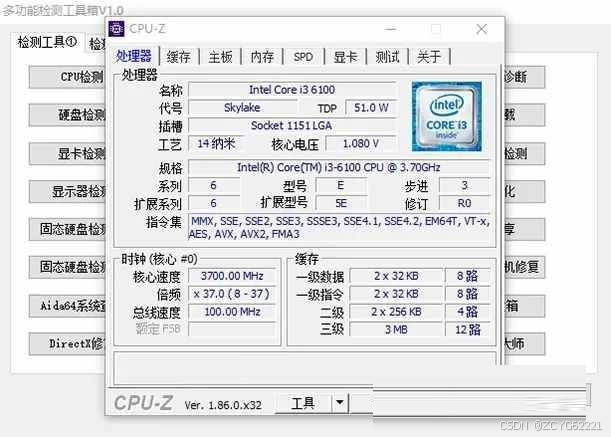
Task: Click the TDP value 51.0 W
Action: tap(371, 108)
